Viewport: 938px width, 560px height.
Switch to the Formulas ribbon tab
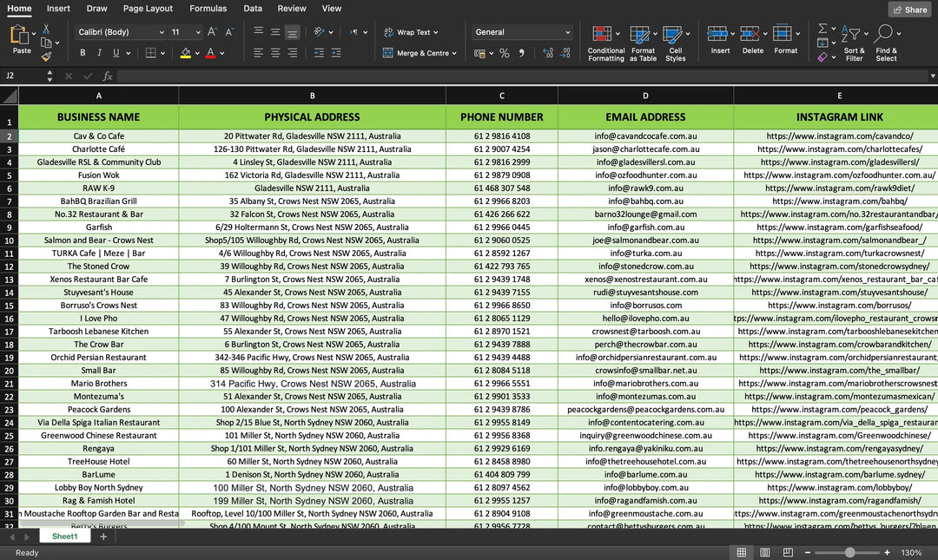[x=208, y=8]
